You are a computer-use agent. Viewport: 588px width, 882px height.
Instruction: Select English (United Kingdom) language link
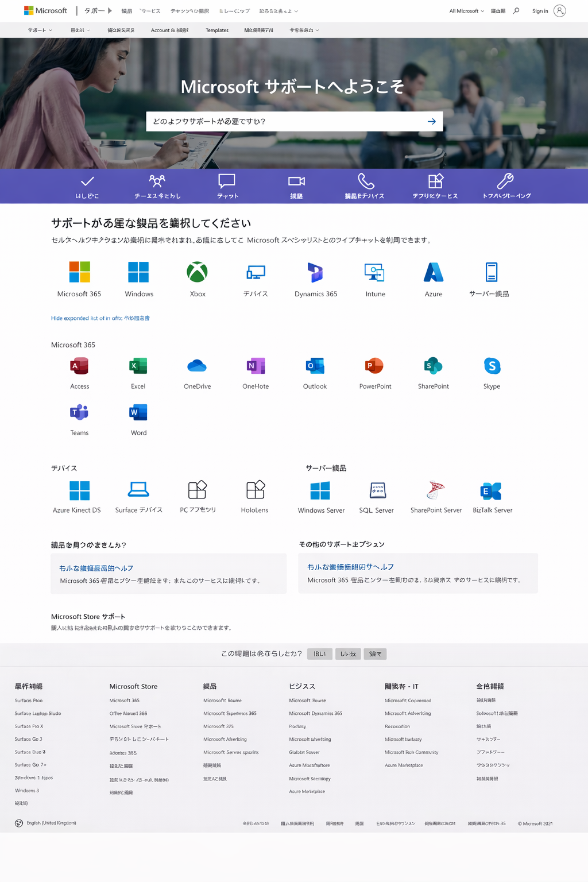coord(51,823)
